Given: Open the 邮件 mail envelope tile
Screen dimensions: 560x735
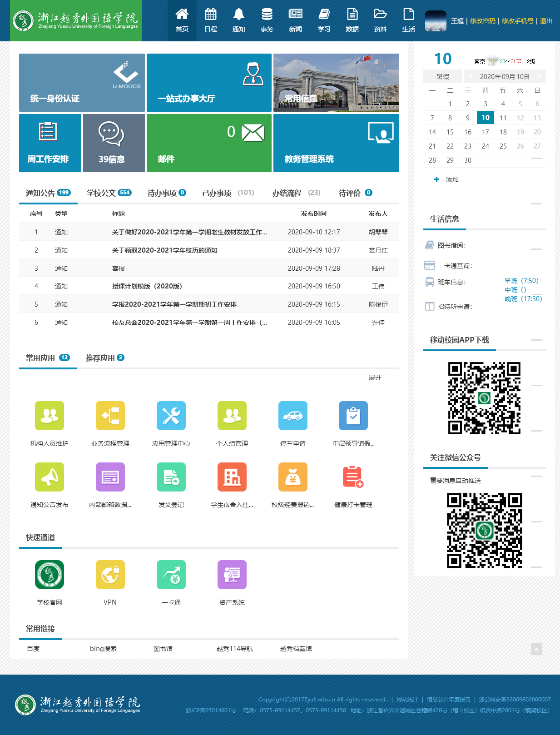Looking at the screenshot, I should 209,143.
